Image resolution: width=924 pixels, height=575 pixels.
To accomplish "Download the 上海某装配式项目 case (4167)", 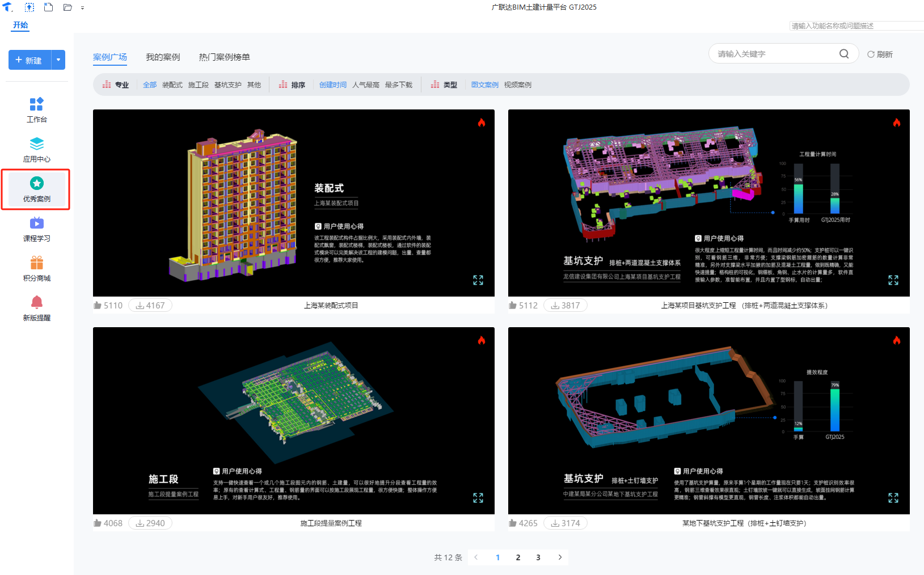I will (x=150, y=305).
